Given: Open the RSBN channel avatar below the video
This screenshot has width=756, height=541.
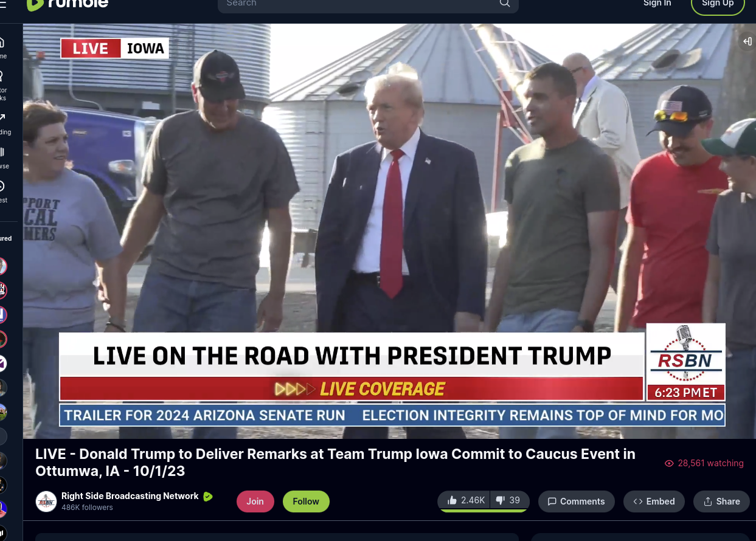Looking at the screenshot, I should point(46,501).
